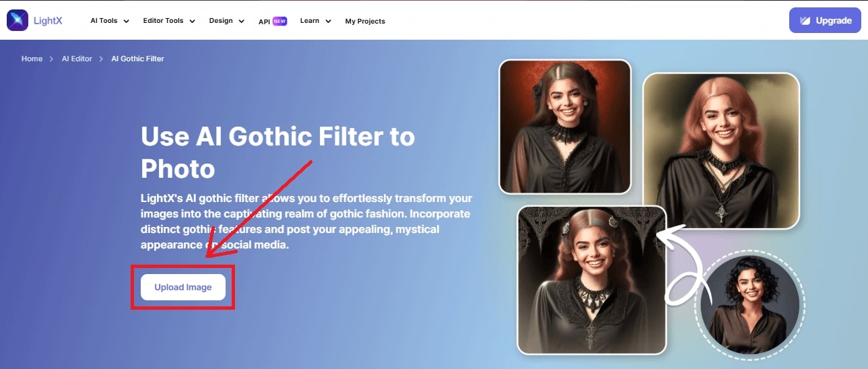Go to My Projects
This screenshot has height=369, width=868.
pyautogui.click(x=365, y=21)
